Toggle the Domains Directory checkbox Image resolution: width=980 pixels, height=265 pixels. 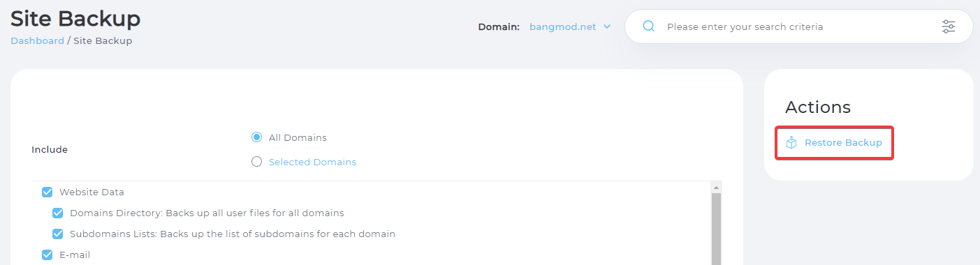click(x=58, y=213)
